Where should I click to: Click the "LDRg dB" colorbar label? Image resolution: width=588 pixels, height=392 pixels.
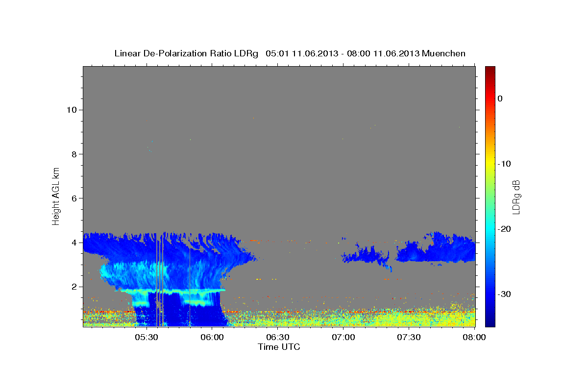point(516,196)
